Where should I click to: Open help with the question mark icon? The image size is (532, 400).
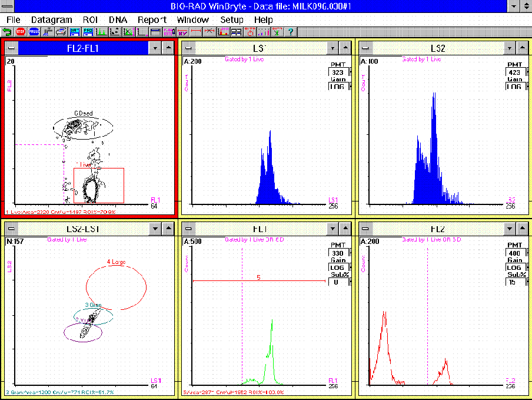click(290, 31)
